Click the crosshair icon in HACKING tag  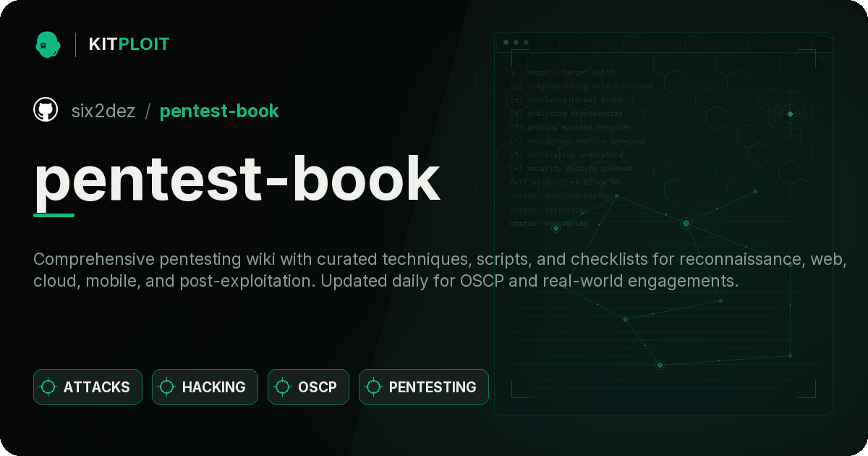tap(167, 387)
